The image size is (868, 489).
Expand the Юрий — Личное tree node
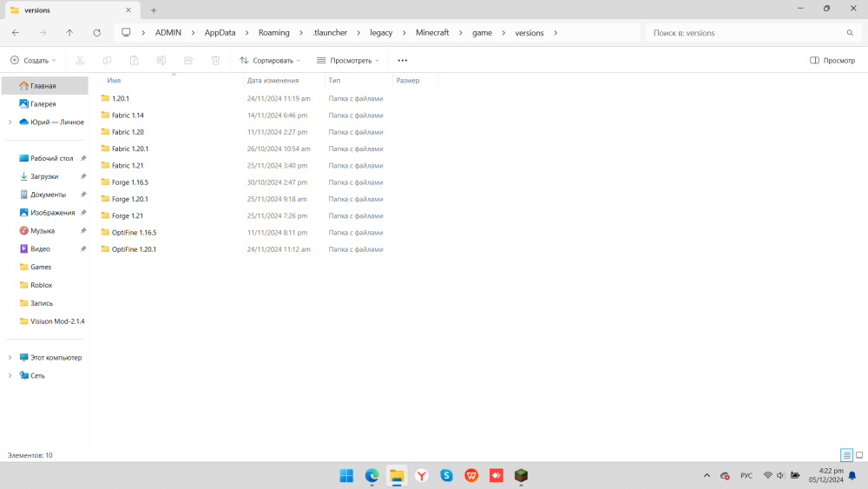coord(10,122)
